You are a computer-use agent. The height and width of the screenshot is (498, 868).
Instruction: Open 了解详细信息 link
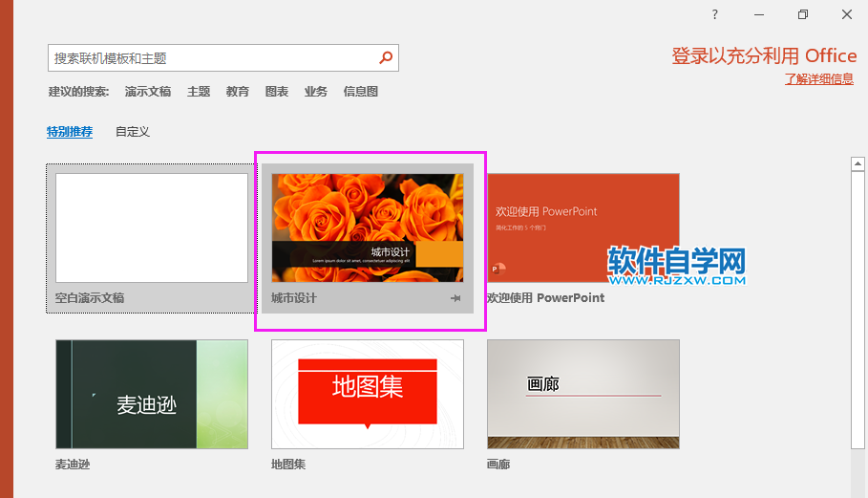pos(818,79)
